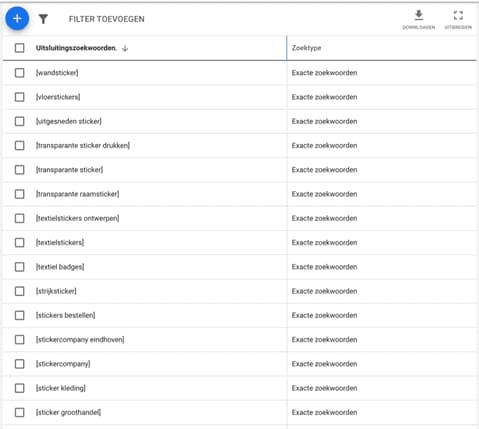Click the sort arrow next to Uitsluitingszoekwoorden
479x429 pixels.
[x=125, y=48]
